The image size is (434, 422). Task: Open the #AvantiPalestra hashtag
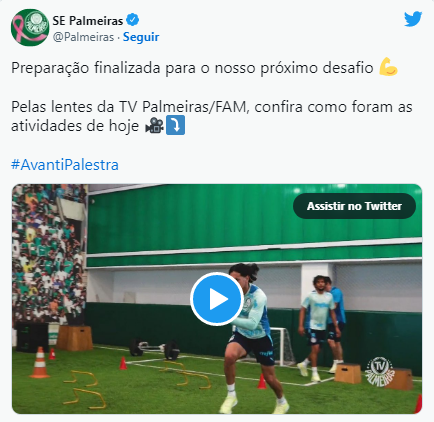tap(65, 165)
